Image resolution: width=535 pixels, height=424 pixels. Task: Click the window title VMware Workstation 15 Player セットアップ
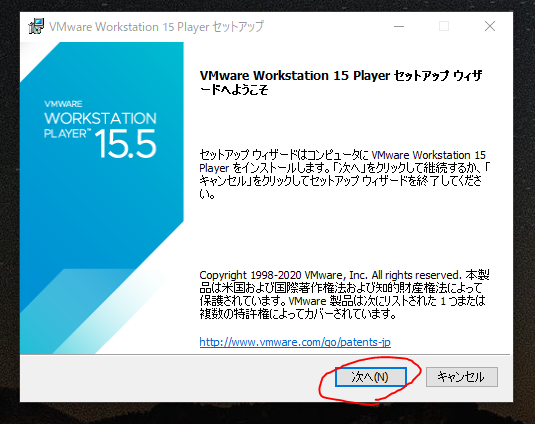pos(156,26)
